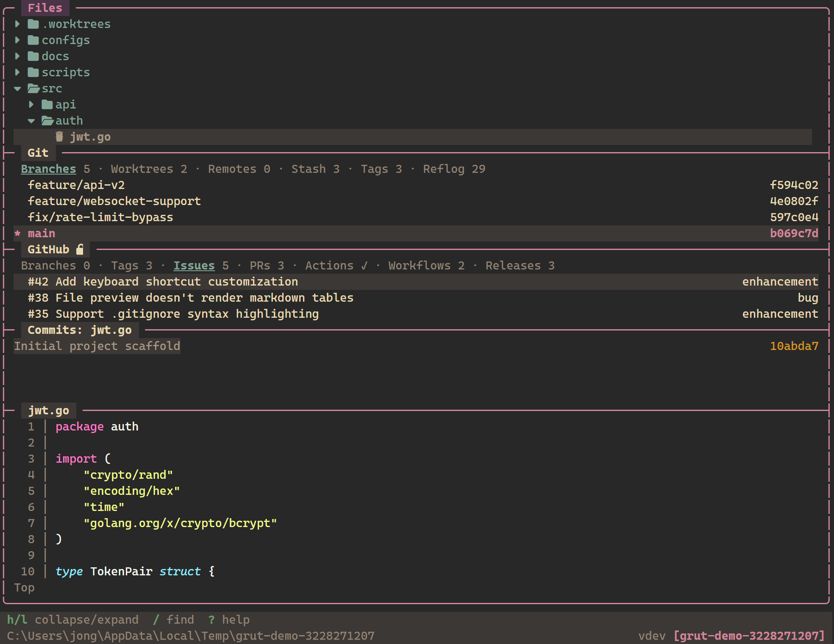Click the asterisk marker beside main

click(x=17, y=233)
